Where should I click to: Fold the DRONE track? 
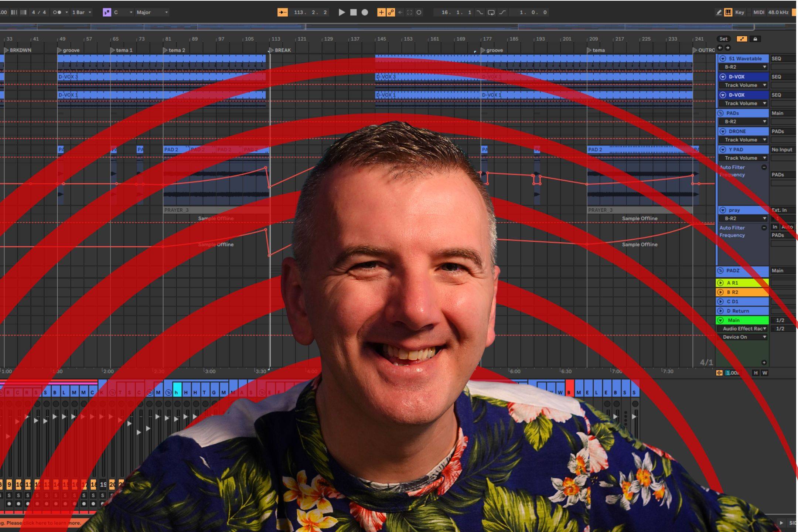click(723, 131)
